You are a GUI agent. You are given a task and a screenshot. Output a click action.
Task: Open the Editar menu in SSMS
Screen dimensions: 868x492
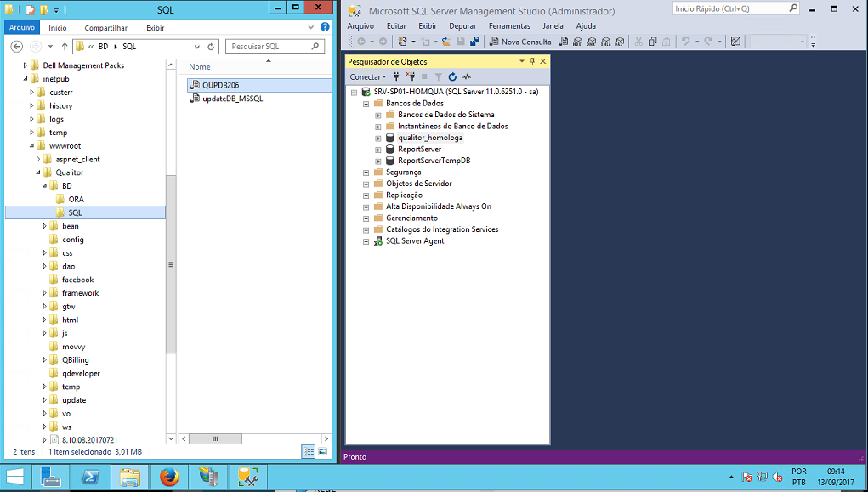coord(396,26)
